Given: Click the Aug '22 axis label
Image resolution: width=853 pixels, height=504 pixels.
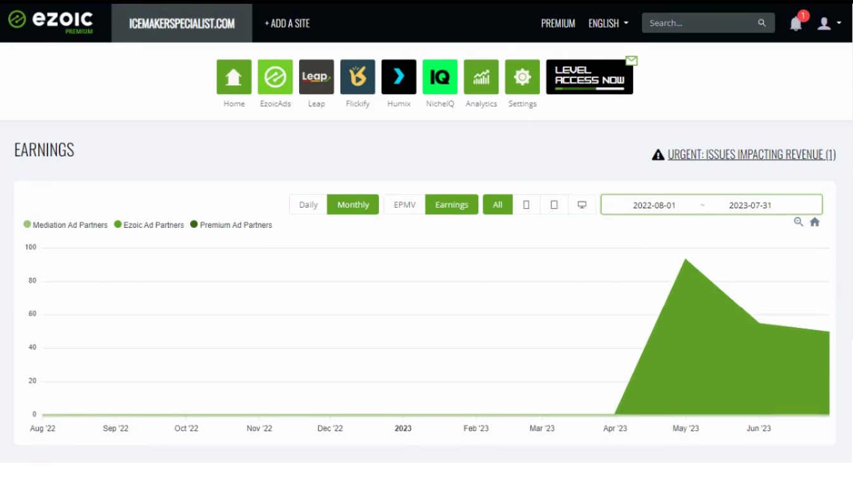Looking at the screenshot, I should [42, 429].
